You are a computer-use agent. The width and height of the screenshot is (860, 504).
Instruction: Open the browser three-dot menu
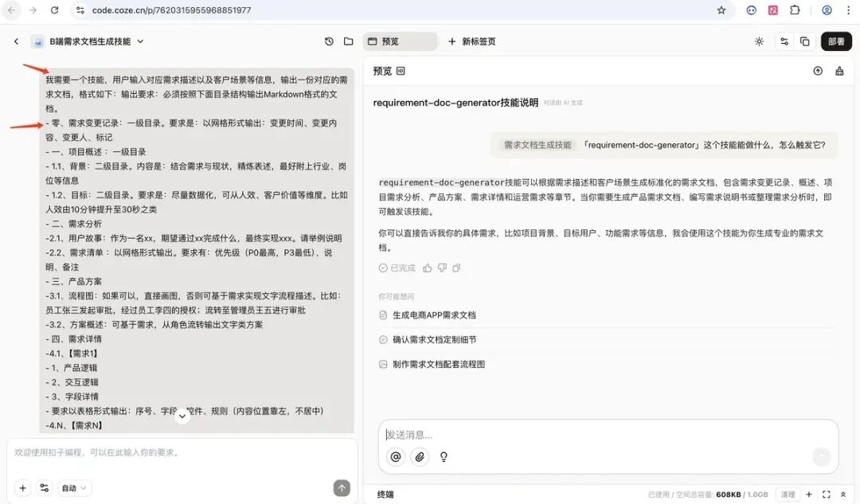pos(848,10)
